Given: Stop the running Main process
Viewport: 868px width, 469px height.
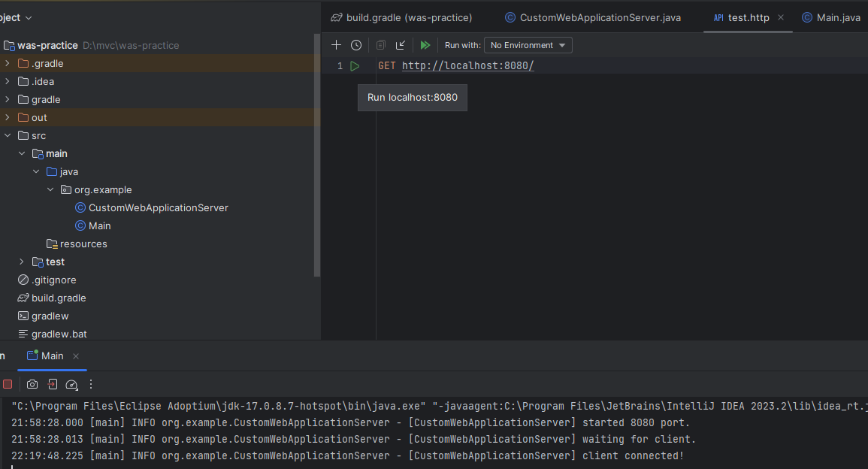Looking at the screenshot, I should tap(8, 384).
